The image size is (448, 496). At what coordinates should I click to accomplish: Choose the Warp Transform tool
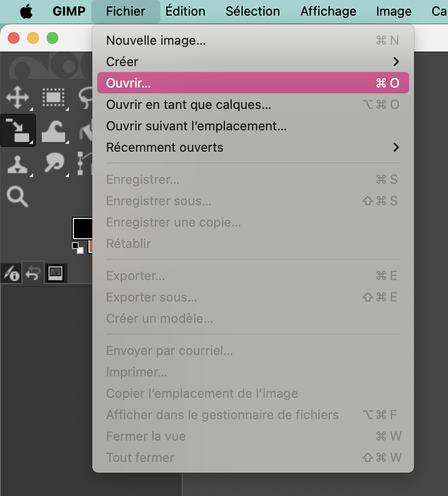pos(53,131)
